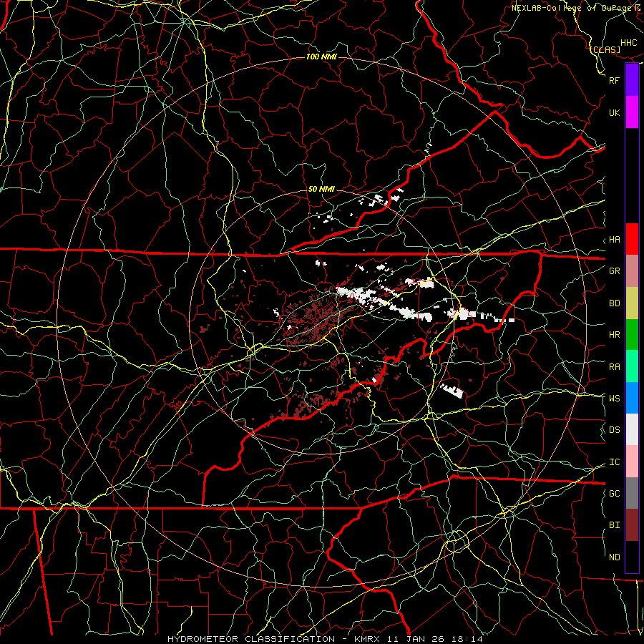
Task: Click the '100 NMI' range ring label
Action: click(321, 57)
